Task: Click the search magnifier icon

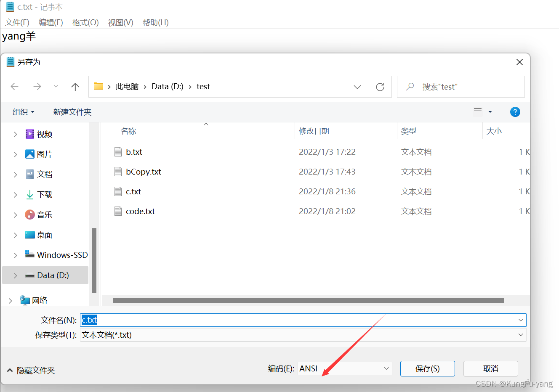Action: [410, 87]
